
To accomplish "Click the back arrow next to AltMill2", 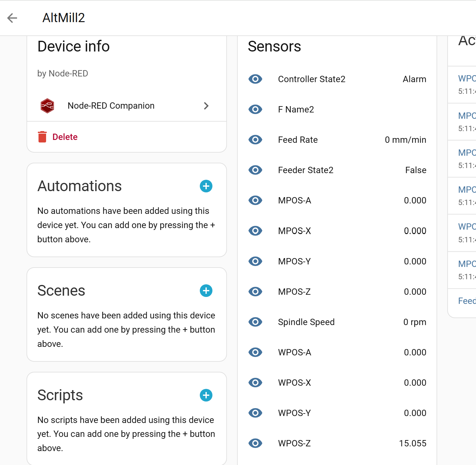I will point(12,18).
